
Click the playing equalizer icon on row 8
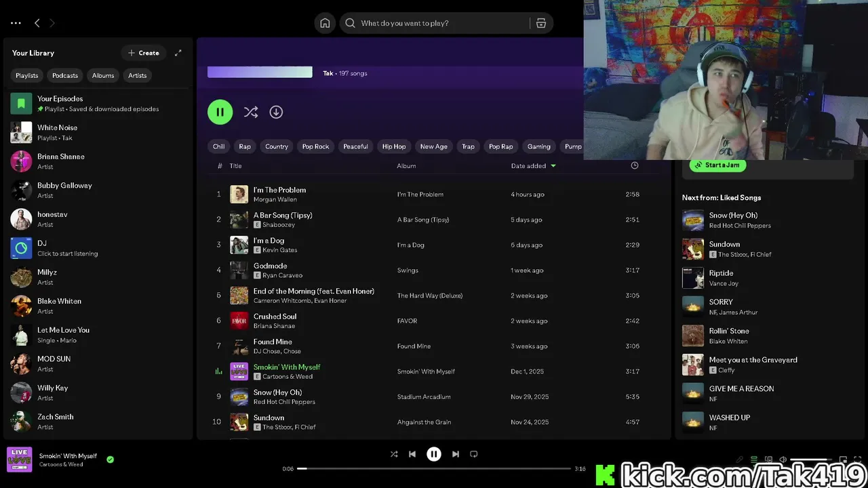218,371
